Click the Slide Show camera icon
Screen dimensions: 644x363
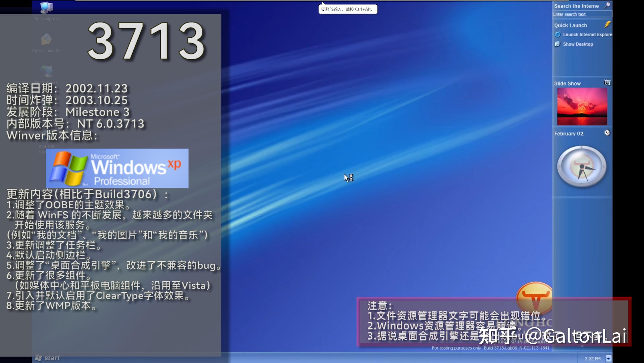point(607,82)
